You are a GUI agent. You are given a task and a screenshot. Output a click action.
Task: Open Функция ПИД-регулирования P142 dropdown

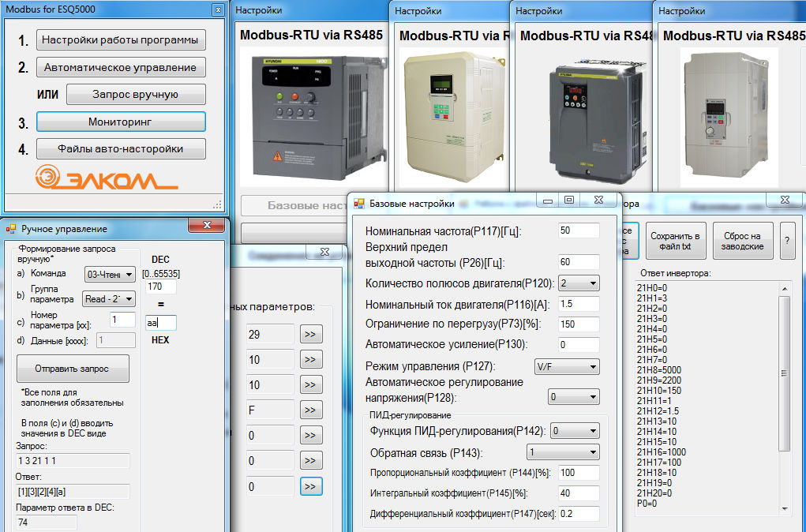coord(575,431)
